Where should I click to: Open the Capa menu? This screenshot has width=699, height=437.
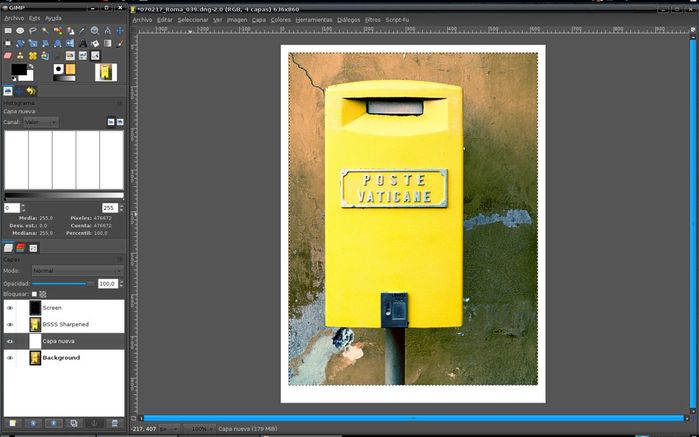pyautogui.click(x=259, y=20)
